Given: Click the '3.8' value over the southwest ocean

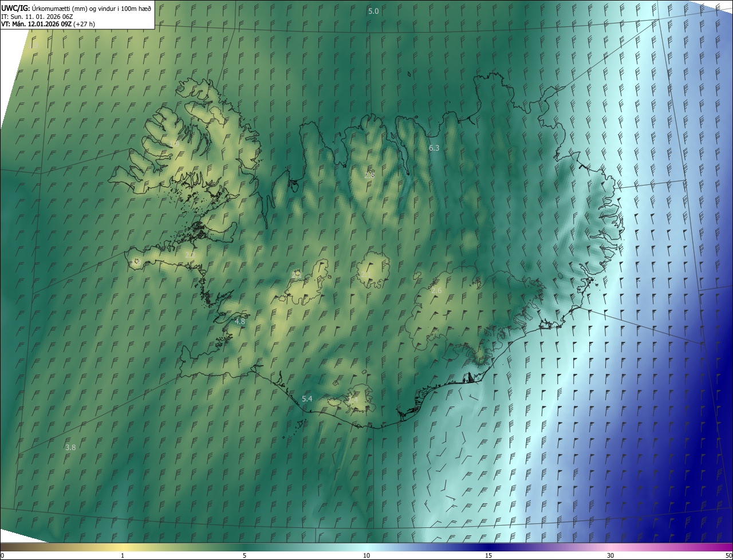Looking at the screenshot, I should pyautogui.click(x=70, y=447).
